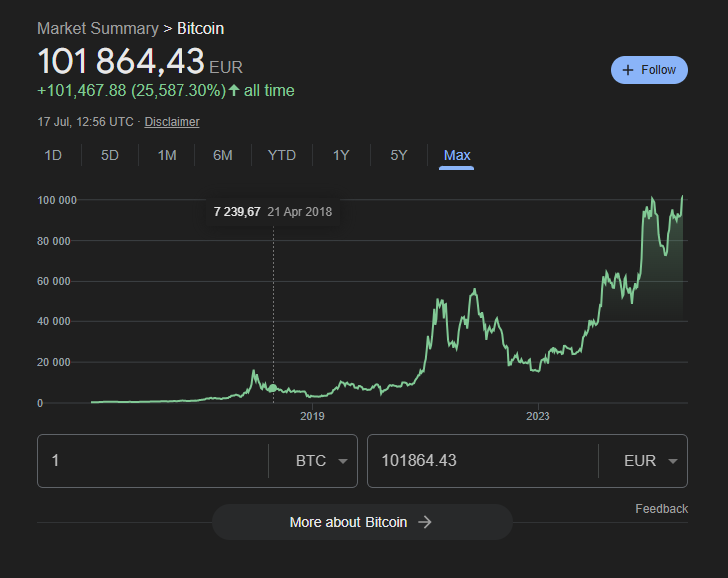
Task: Click the 2019 x-axis label
Action: pos(312,416)
